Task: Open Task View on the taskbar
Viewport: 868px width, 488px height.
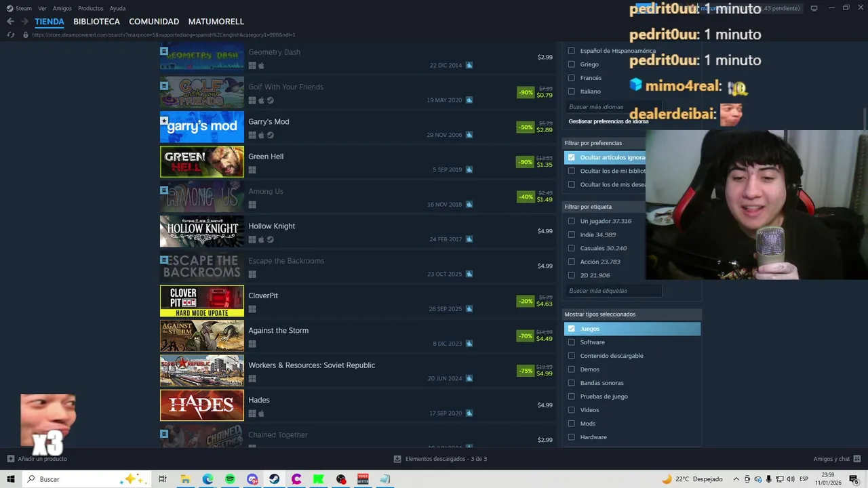Action: [163, 479]
